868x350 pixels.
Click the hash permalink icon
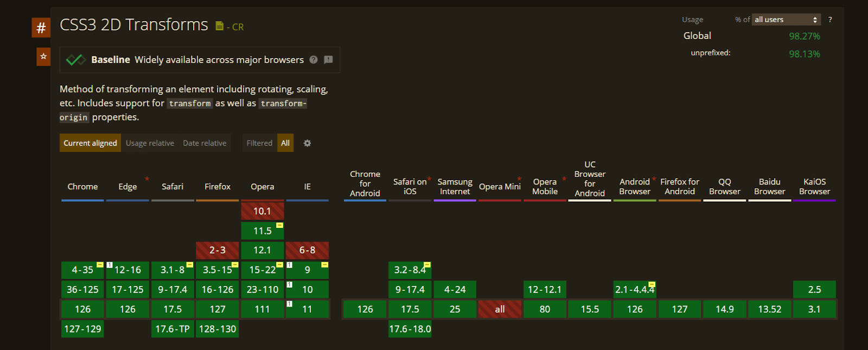(x=41, y=27)
